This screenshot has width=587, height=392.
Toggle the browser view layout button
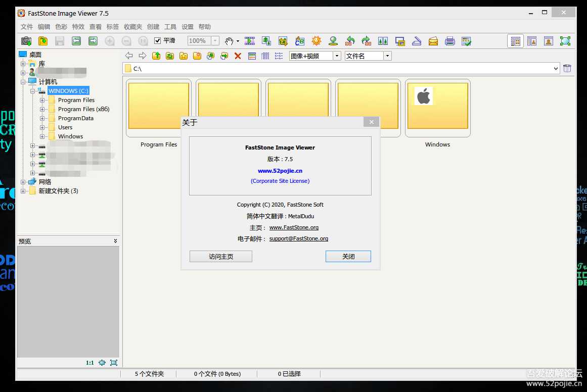(516, 41)
